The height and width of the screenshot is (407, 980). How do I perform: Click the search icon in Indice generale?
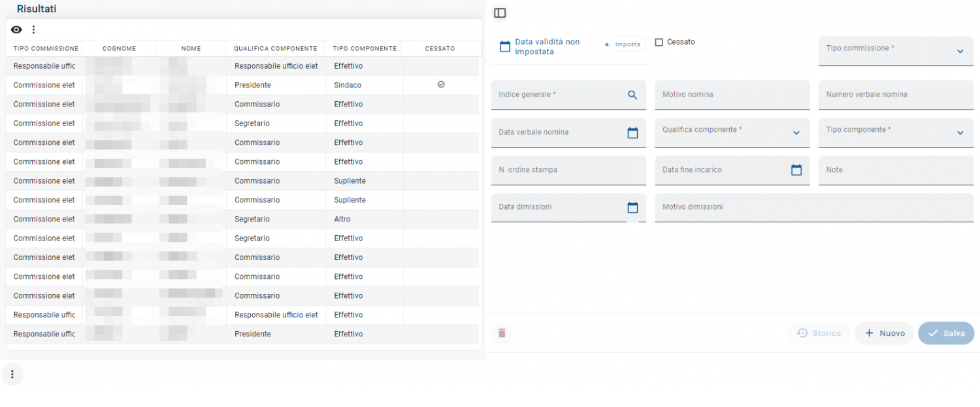(x=632, y=95)
